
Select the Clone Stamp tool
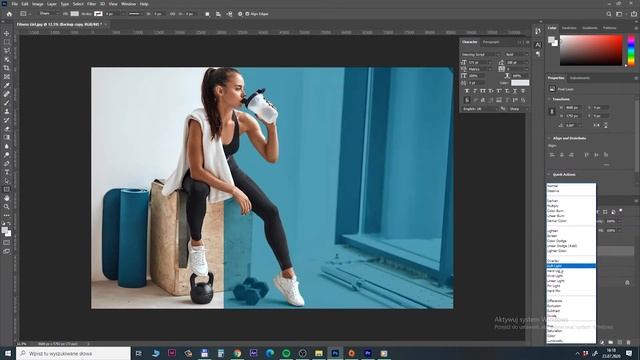[7, 111]
